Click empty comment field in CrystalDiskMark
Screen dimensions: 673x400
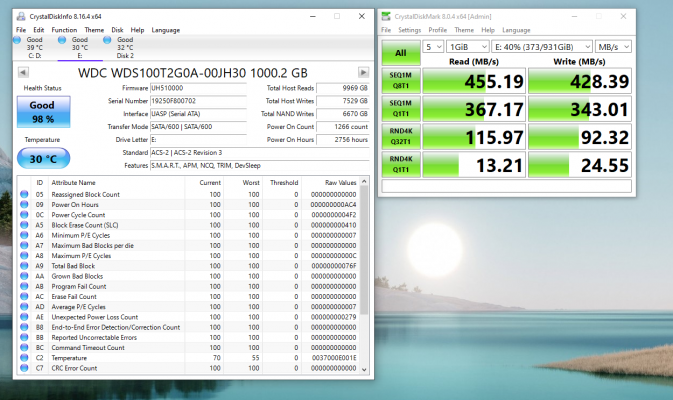click(506, 186)
